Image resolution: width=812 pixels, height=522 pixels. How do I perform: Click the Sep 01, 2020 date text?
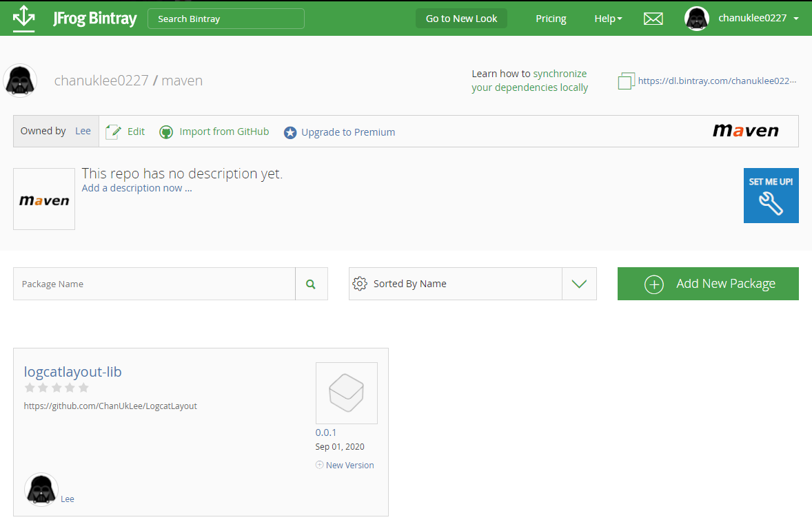[x=340, y=446]
